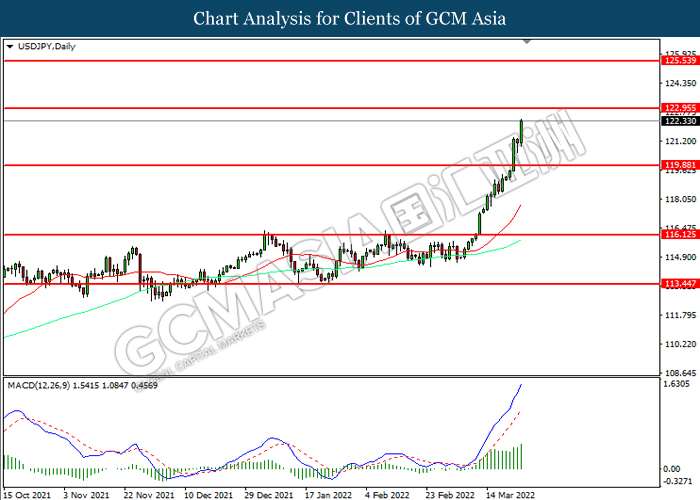Click the 14 Mar 2022 date label

(x=510, y=495)
